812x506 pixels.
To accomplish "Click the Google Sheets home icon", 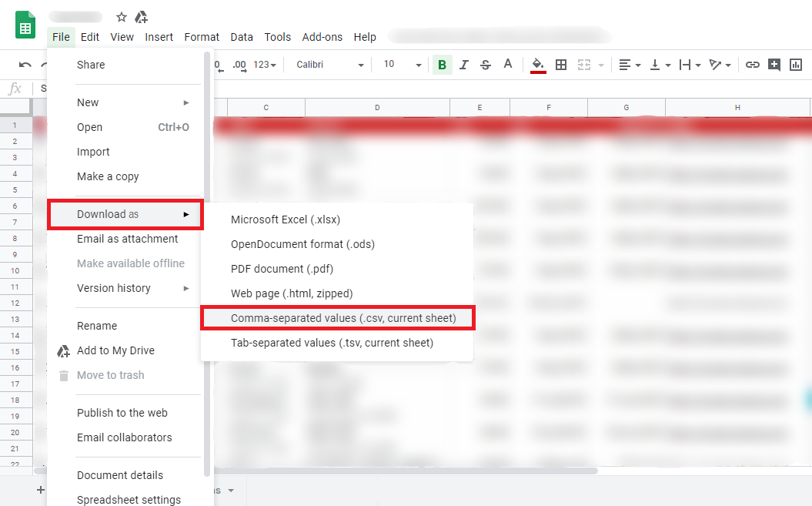I will (25, 25).
